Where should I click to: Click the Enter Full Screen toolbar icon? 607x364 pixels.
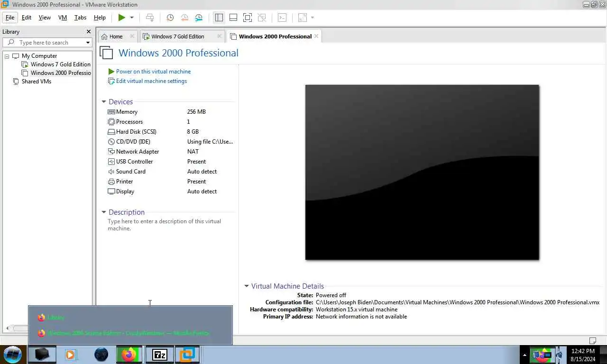tap(248, 18)
